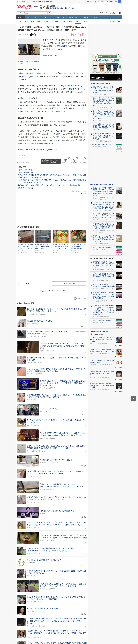Tick the コメント非表示 checkbox
Viewport: 138px width, 644px height.
click(75, 298)
